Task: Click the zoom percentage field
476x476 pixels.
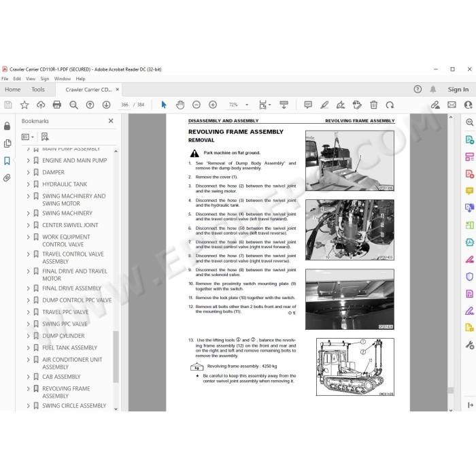Action: (x=233, y=105)
